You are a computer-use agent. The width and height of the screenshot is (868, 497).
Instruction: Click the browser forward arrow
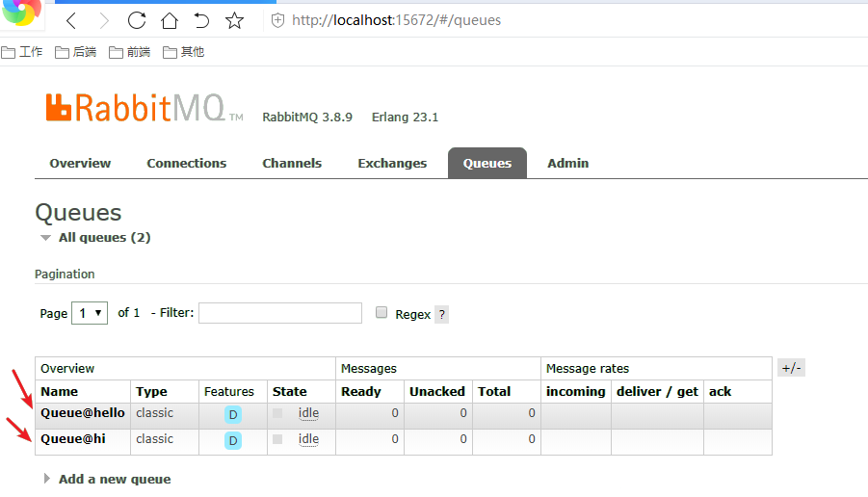click(103, 21)
